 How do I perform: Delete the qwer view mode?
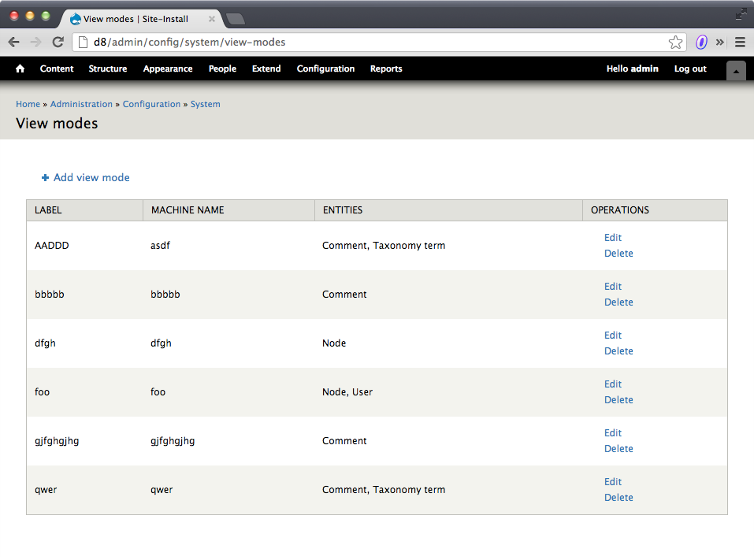tap(618, 498)
